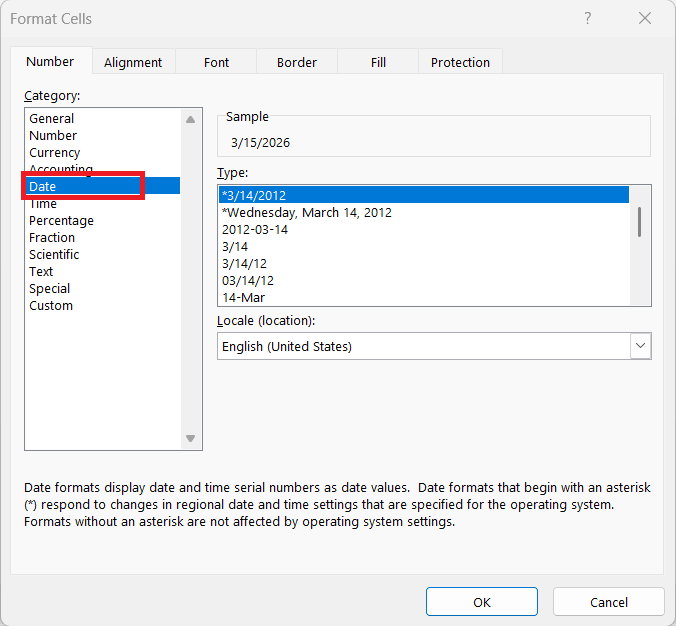Close the Format Cells dialog
Viewport: 676px width, 626px height.
642,19
